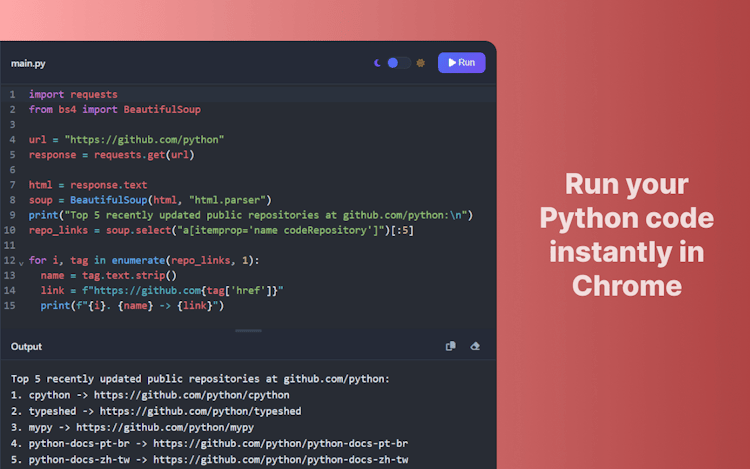
Task: Click the Run button
Action: pos(462,63)
